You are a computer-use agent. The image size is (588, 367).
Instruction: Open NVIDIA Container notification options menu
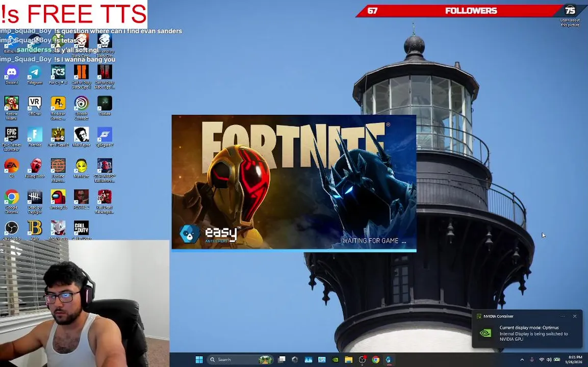[x=562, y=316]
